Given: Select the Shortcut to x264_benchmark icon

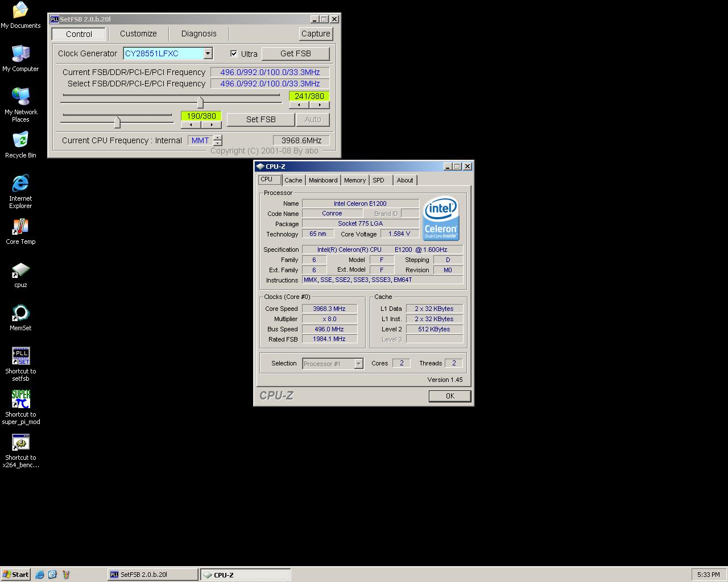Looking at the screenshot, I should click(x=20, y=451).
